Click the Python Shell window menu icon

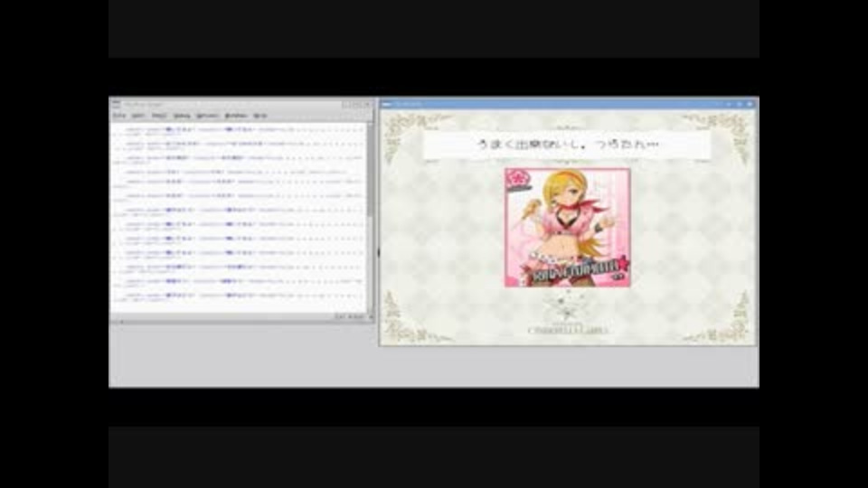click(x=117, y=104)
